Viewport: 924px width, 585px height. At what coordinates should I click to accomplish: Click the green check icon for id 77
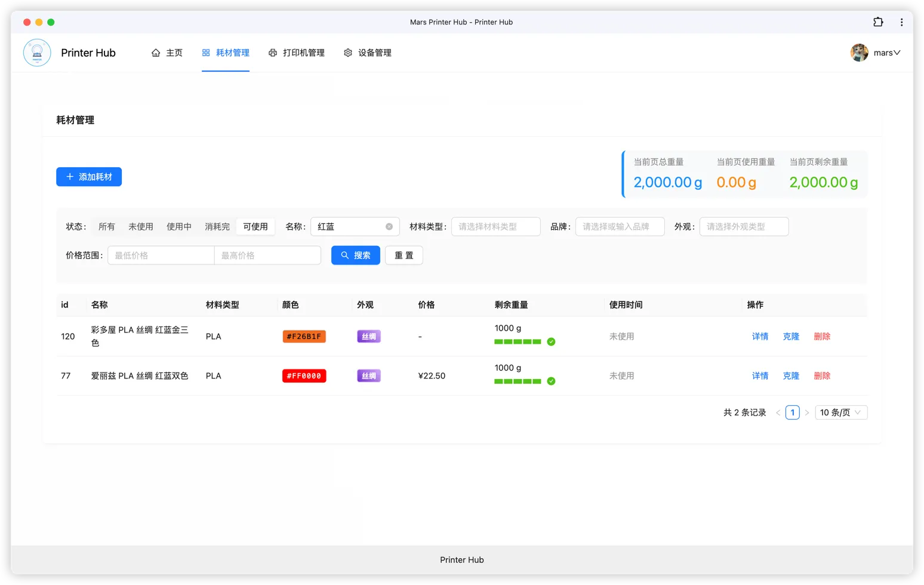[x=551, y=381]
